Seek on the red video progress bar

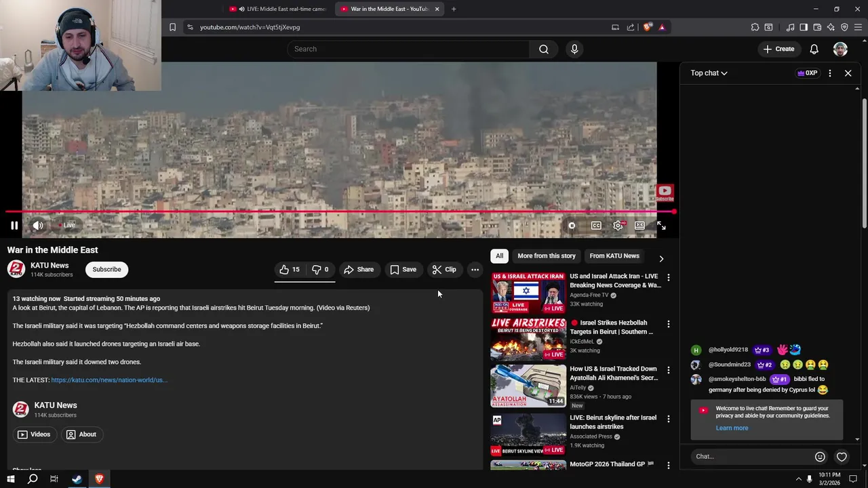point(339,212)
